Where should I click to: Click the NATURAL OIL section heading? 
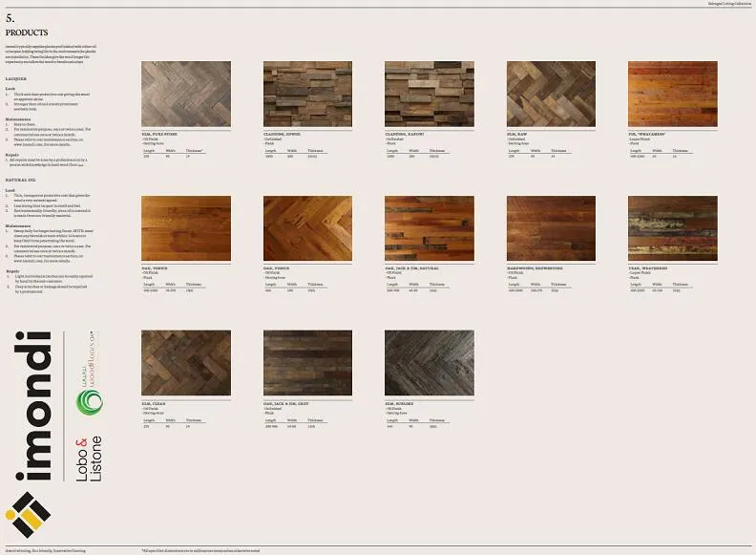tap(21, 180)
